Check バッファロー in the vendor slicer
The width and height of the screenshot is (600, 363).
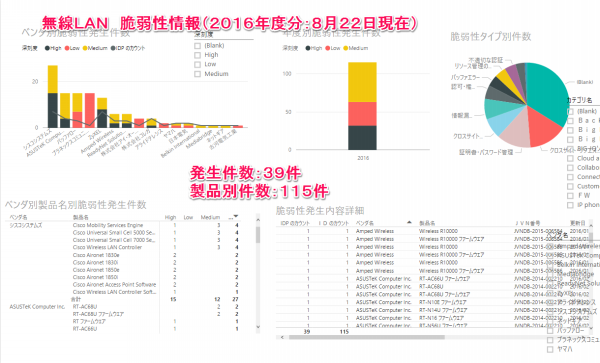click(550, 330)
